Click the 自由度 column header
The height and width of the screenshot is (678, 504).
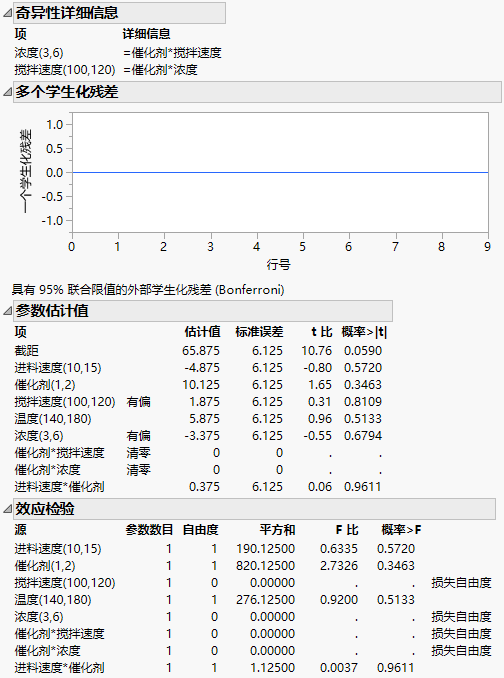click(x=201, y=530)
